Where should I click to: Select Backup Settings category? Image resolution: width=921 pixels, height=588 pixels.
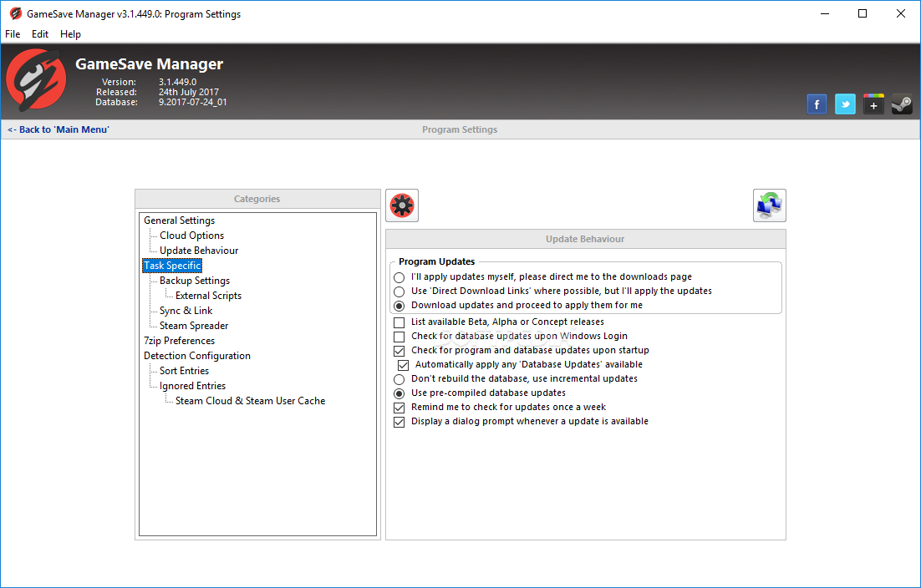195,281
